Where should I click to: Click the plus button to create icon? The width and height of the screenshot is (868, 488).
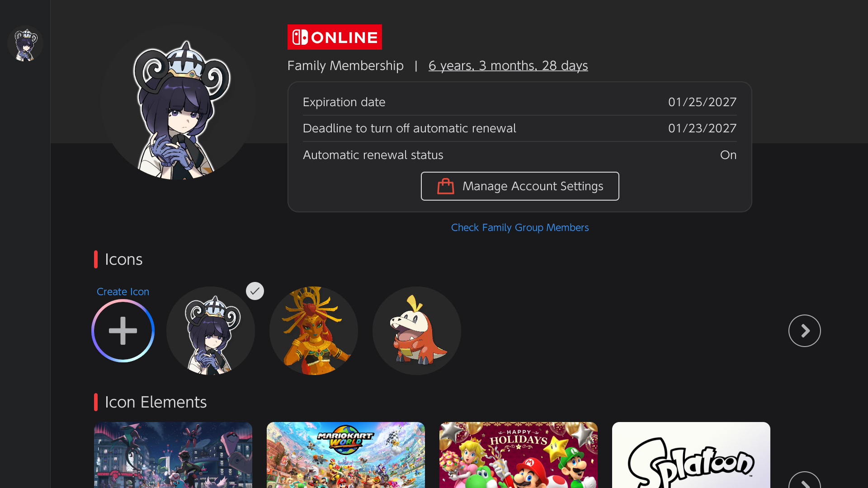pyautogui.click(x=123, y=331)
